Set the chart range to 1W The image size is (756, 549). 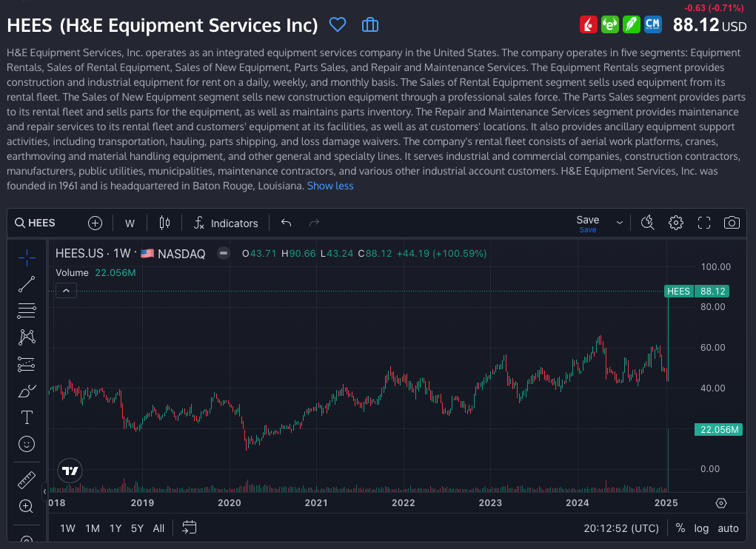[x=67, y=528]
